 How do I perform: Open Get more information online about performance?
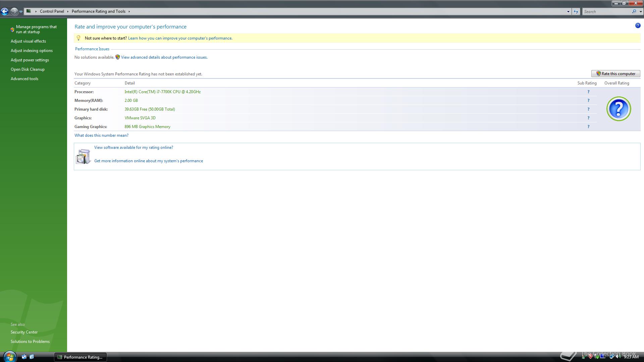[x=149, y=161]
